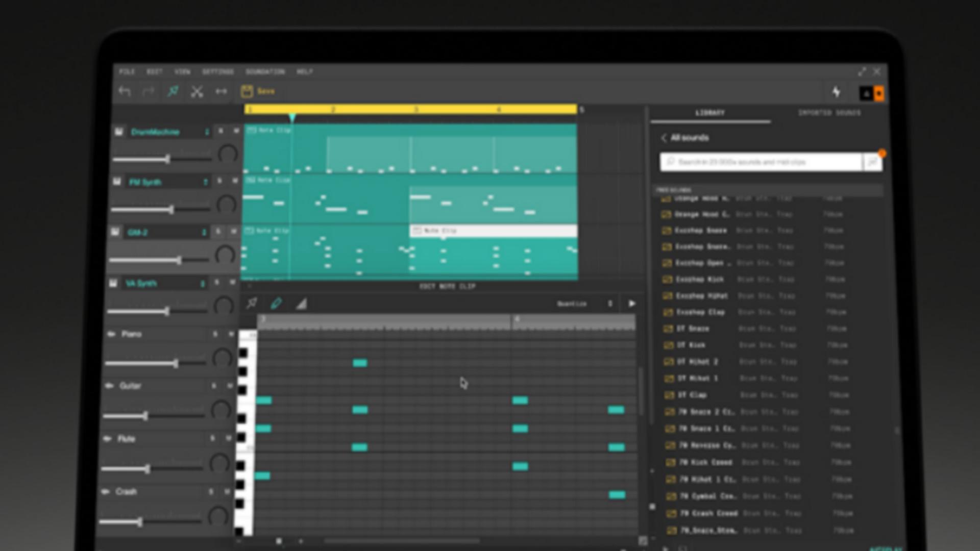Mute the VA Synth track
The width and height of the screenshot is (980, 551).
point(232,282)
